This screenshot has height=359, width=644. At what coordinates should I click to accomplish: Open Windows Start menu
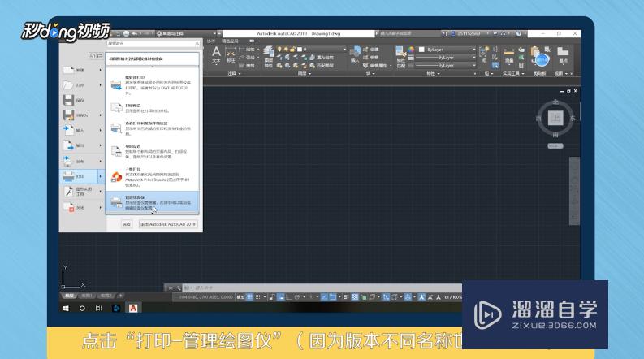(66, 308)
